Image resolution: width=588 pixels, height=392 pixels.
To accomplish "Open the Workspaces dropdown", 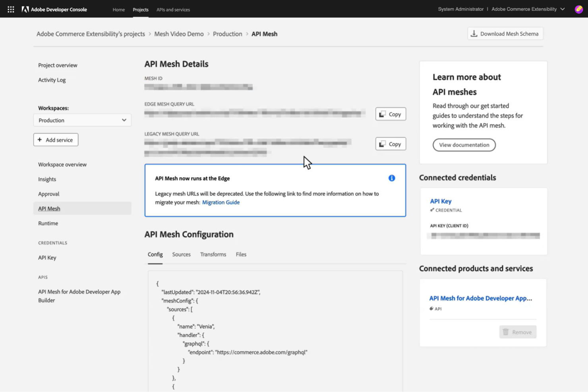I will [82, 120].
